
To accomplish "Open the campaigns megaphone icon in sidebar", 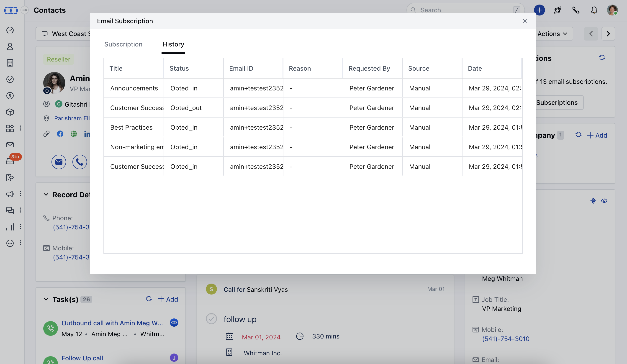I will 10,194.
